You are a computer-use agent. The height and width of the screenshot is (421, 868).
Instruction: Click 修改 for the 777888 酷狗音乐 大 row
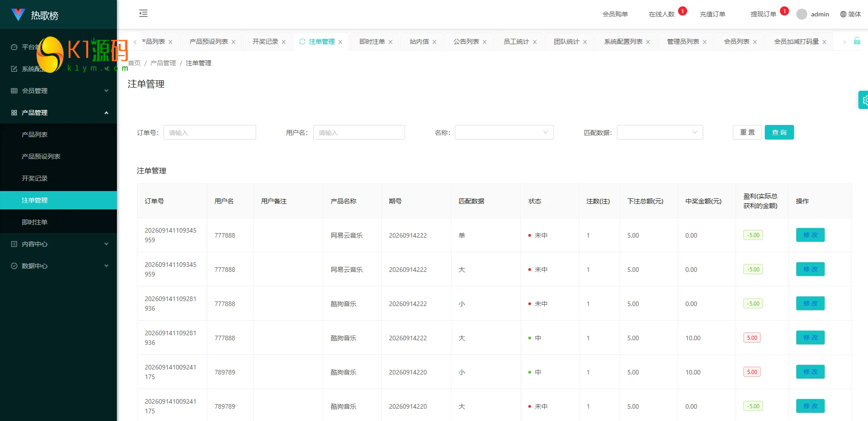pos(810,338)
